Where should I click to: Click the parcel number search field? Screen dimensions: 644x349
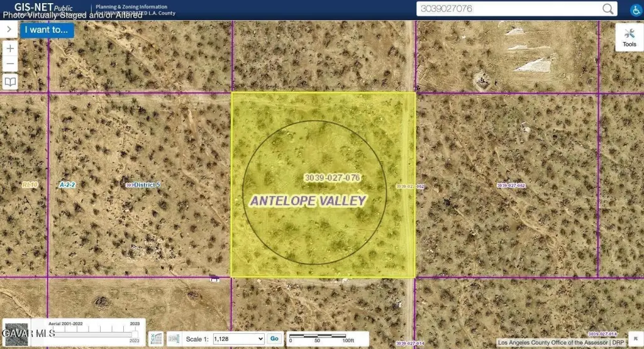508,9
